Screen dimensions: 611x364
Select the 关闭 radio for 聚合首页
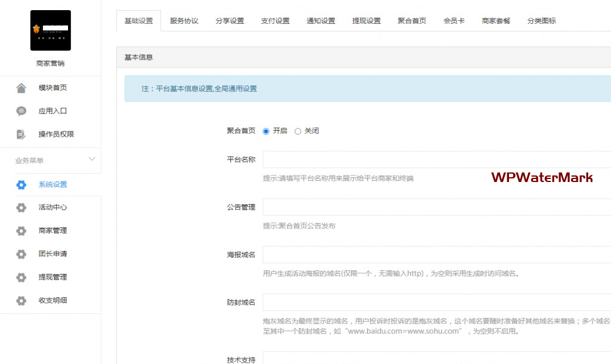pyautogui.click(x=298, y=131)
